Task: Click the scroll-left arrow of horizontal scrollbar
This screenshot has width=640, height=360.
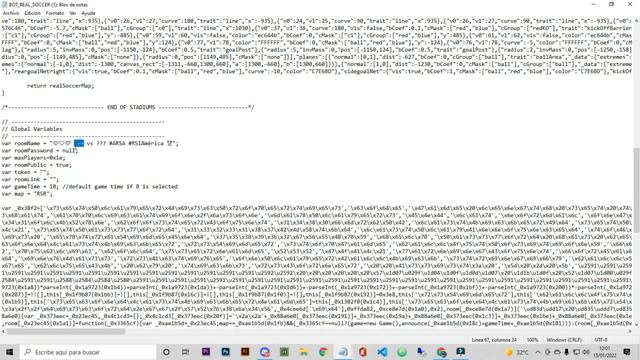Action: (3, 331)
